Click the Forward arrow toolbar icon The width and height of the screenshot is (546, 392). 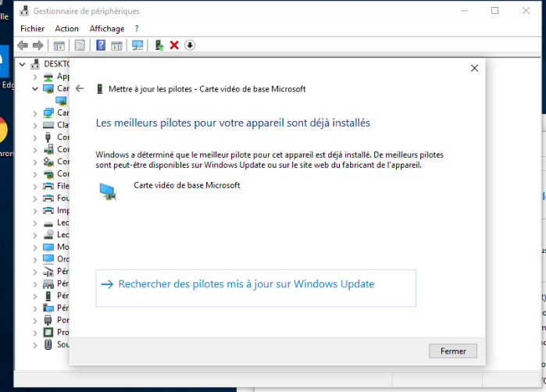pos(37,45)
